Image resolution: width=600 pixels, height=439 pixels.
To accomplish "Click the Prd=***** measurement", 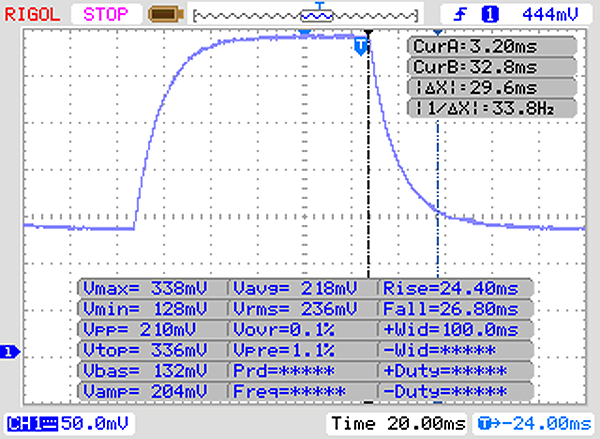I will [x=303, y=371].
